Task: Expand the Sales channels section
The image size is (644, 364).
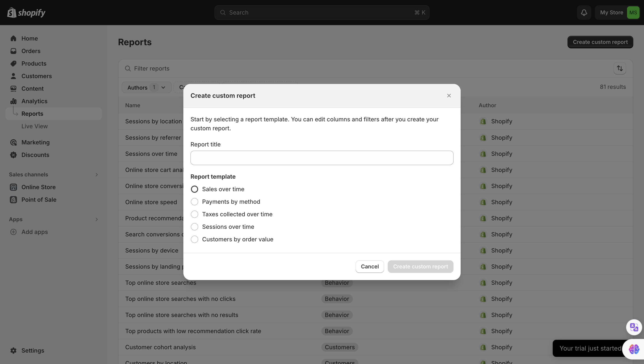Action: pos(97,174)
